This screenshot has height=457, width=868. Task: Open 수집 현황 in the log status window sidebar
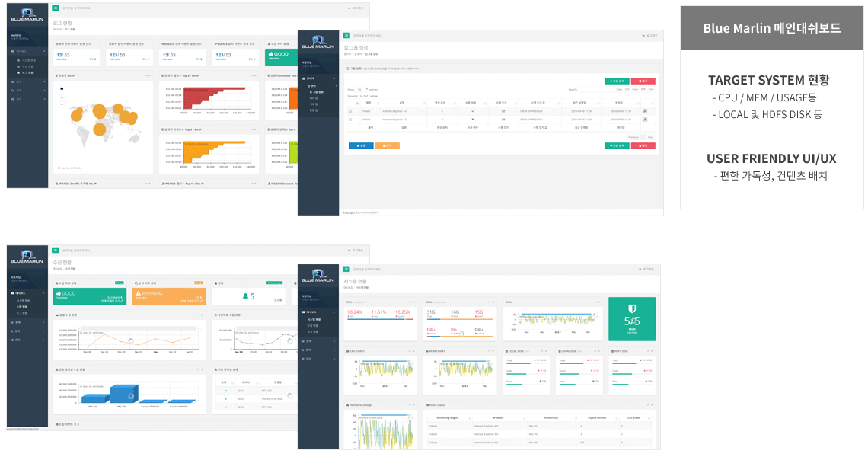(x=29, y=66)
